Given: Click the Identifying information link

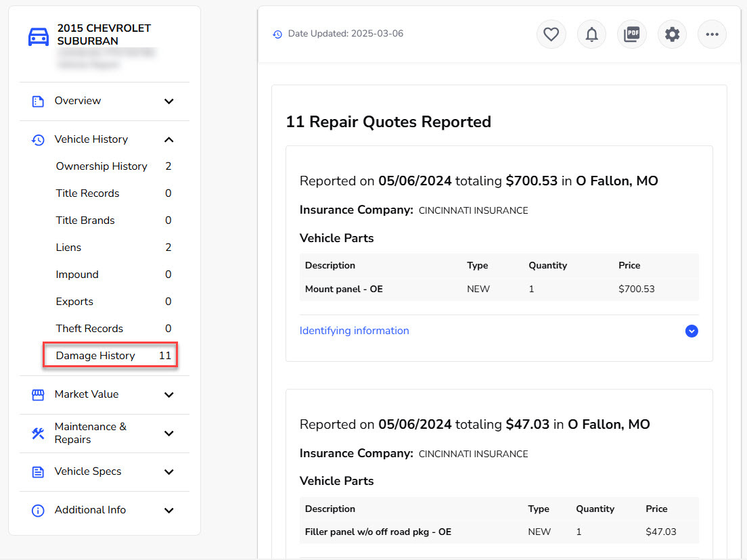Looking at the screenshot, I should [x=354, y=331].
